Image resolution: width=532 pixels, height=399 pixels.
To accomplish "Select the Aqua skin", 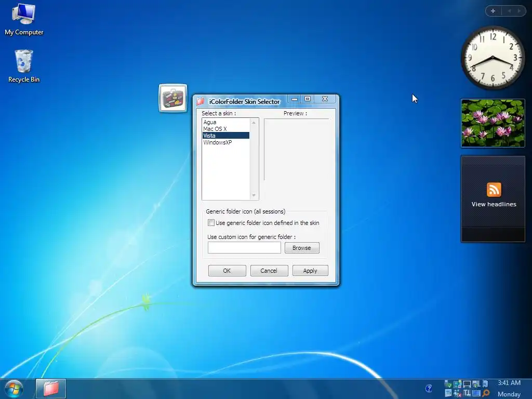I will (x=225, y=122).
